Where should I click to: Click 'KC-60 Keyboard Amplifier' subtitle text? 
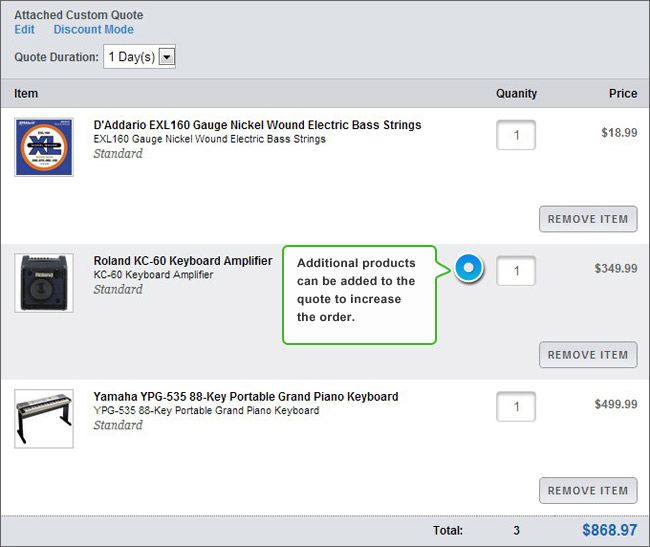153,275
